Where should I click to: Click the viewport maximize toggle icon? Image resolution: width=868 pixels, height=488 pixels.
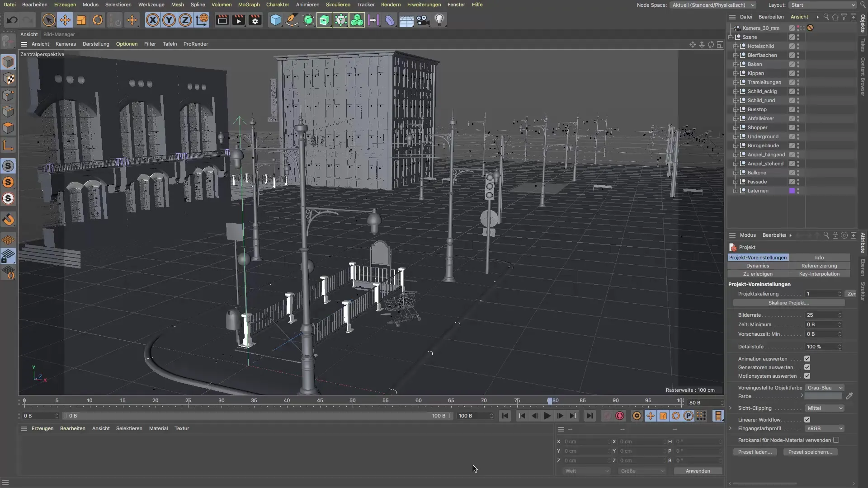tap(720, 44)
